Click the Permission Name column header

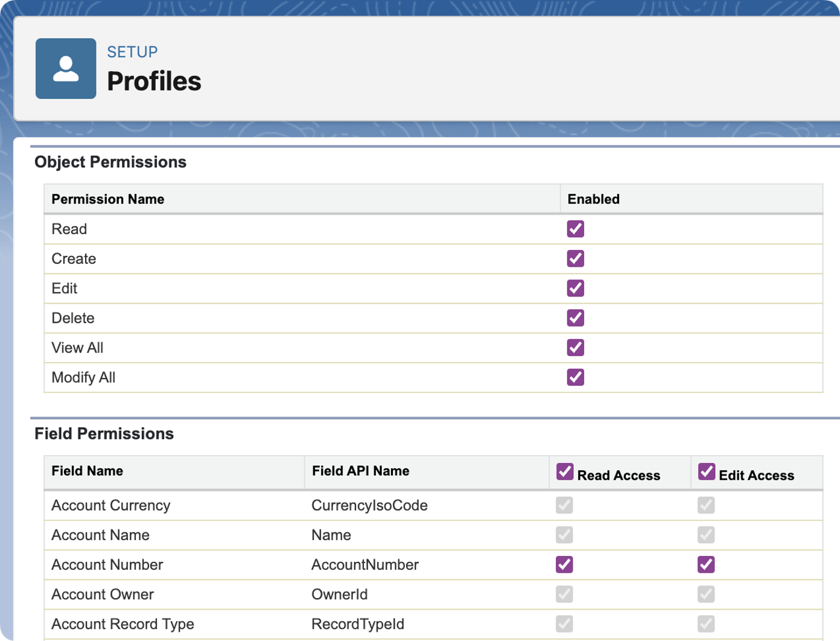pos(107,199)
